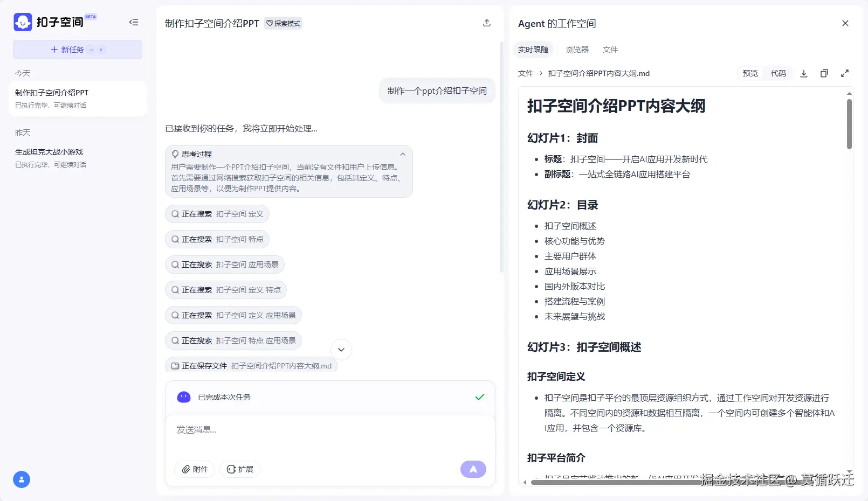The image size is (868, 501).
Task: Open search step 扣子空间 定义
Action: (217, 214)
